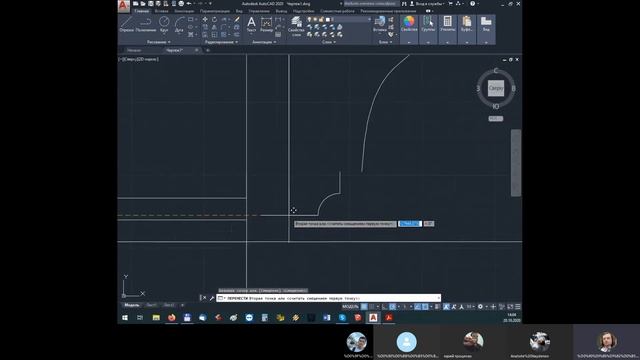Open Adobe Acrobat from the Windows taskbar
The width and height of the screenshot is (640, 360).
coord(389,317)
